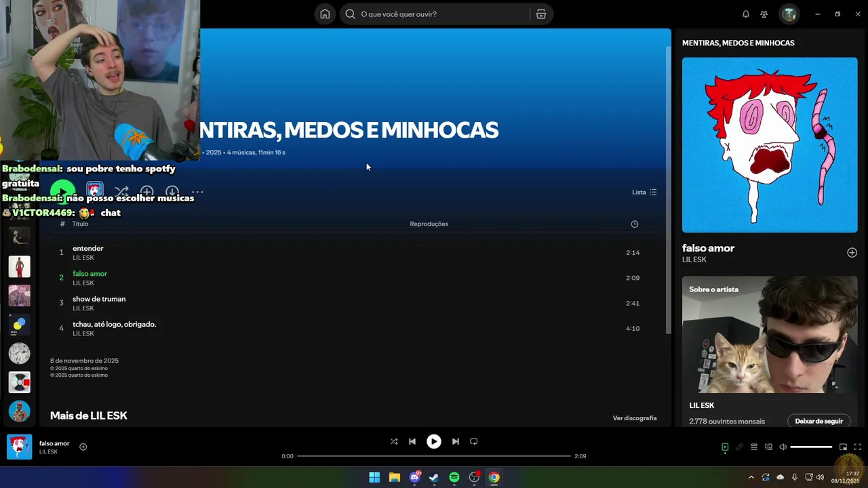The image size is (868, 488).
Task: Click now playing cover in player bar
Action: (19, 447)
